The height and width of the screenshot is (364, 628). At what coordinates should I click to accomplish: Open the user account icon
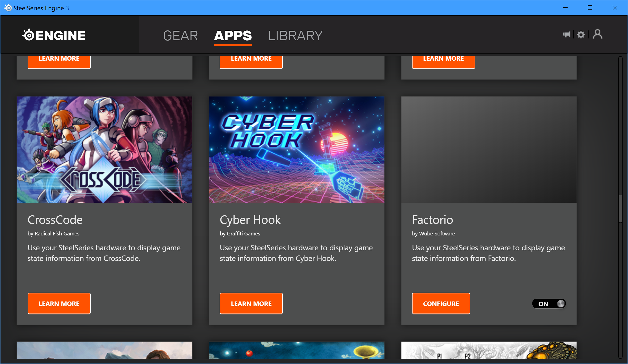pyautogui.click(x=597, y=34)
